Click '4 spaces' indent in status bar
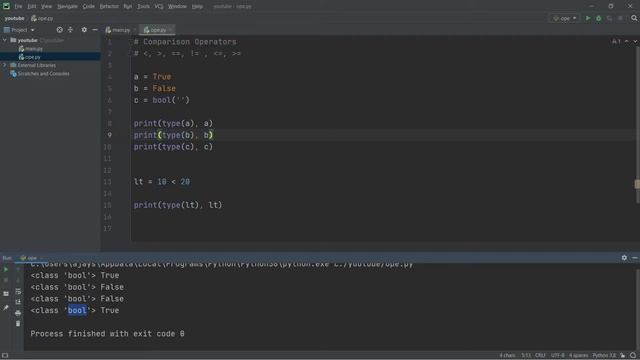Image resolution: width=640 pixels, height=360 pixels. coord(579,356)
